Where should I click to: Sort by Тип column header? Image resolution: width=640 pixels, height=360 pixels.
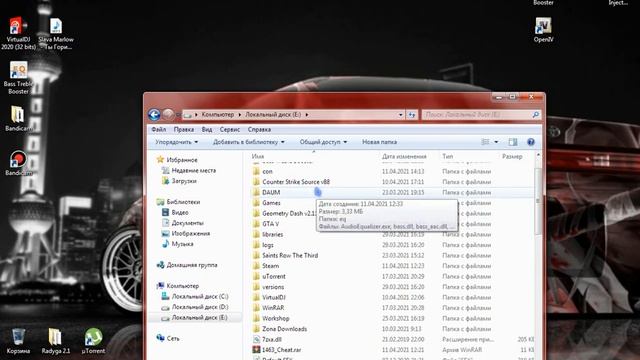point(448,156)
